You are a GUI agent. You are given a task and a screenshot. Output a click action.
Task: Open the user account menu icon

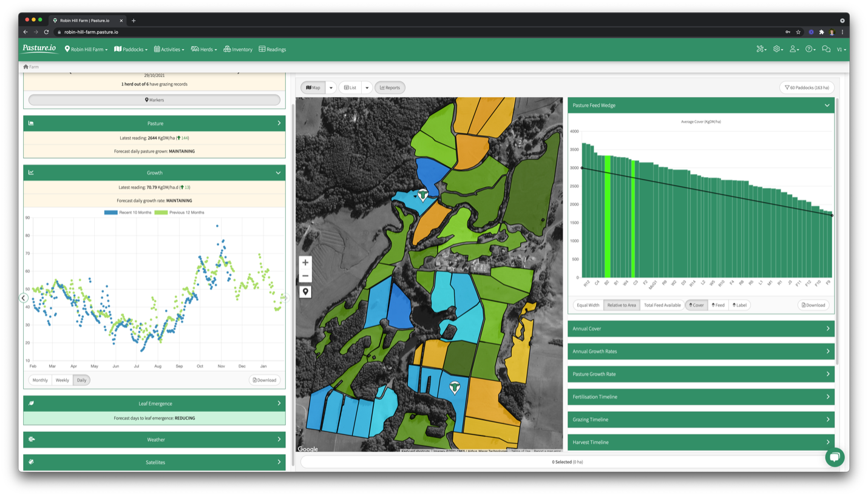tap(794, 49)
